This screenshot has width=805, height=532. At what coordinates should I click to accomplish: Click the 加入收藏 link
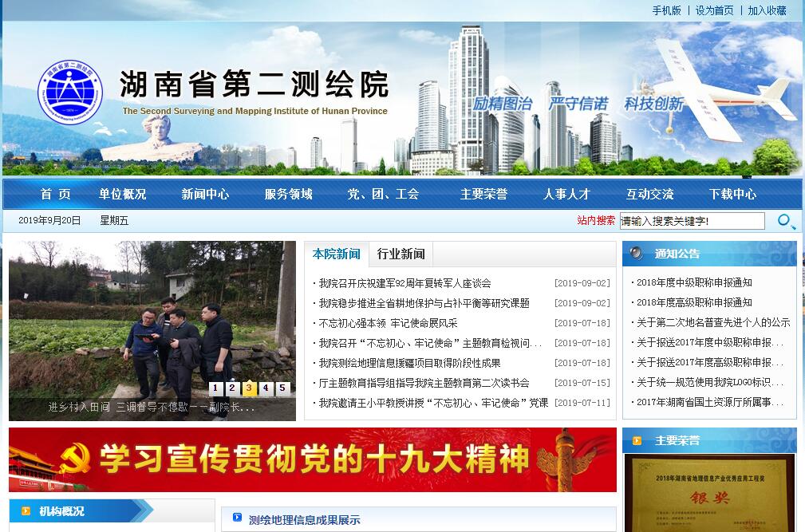pos(767,10)
